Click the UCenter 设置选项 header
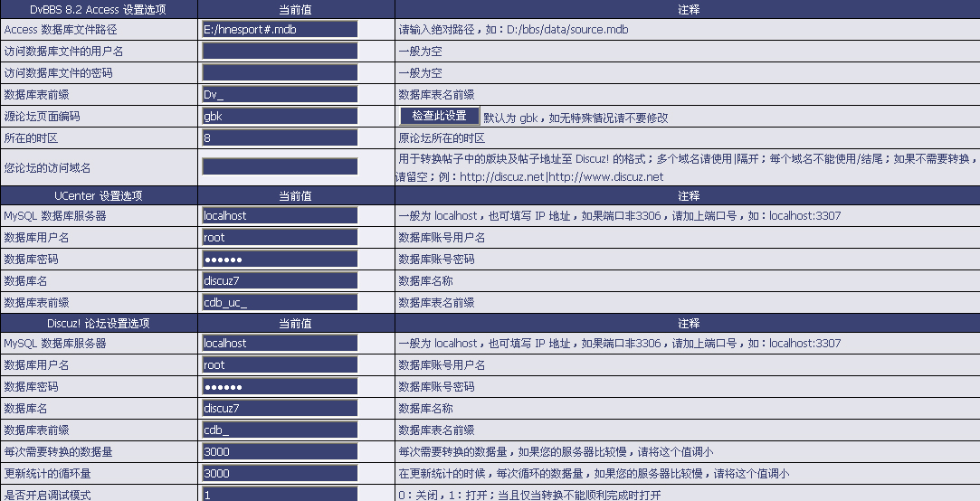 coord(98,195)
